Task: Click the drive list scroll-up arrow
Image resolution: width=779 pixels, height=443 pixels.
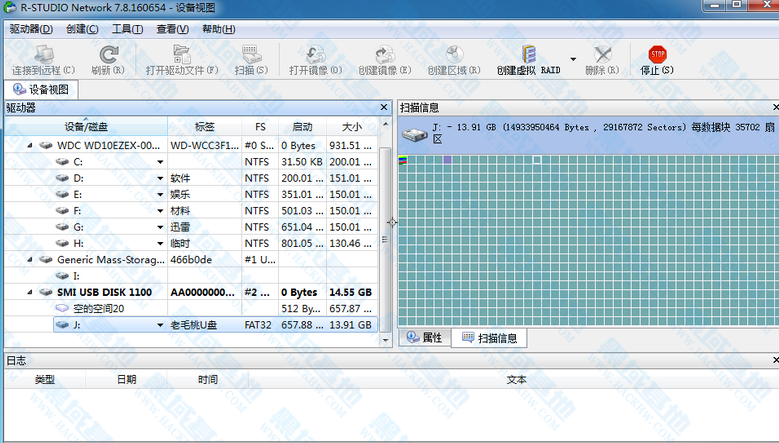Action: coord(386,124)
